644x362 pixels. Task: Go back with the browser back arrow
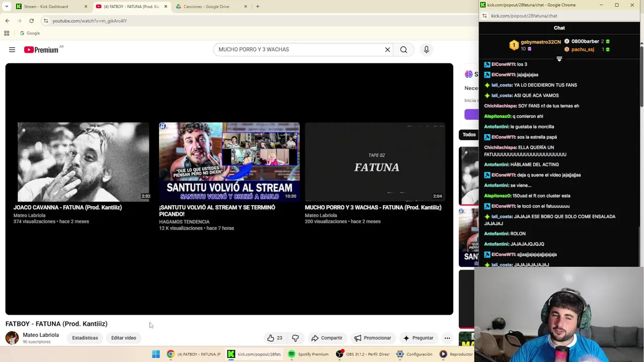tap(7, 21)
